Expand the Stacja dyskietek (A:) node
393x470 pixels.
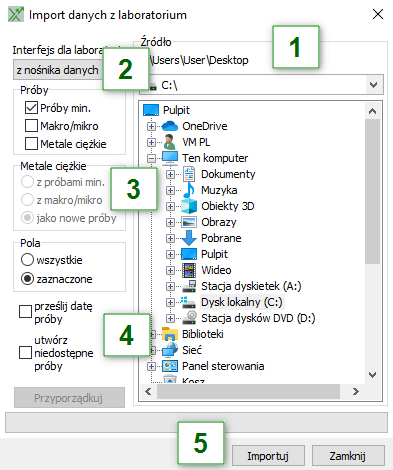170,286
